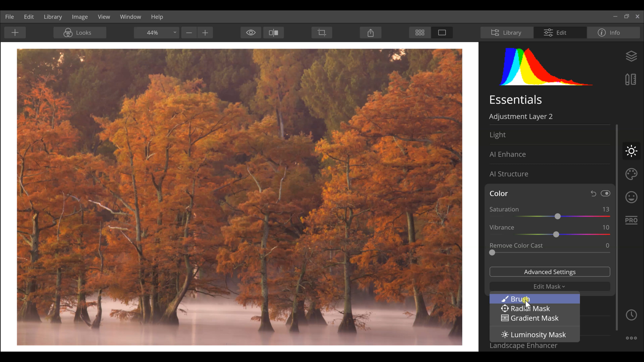Open the Image menu
The image size is (644, 362).
[80, 17]
